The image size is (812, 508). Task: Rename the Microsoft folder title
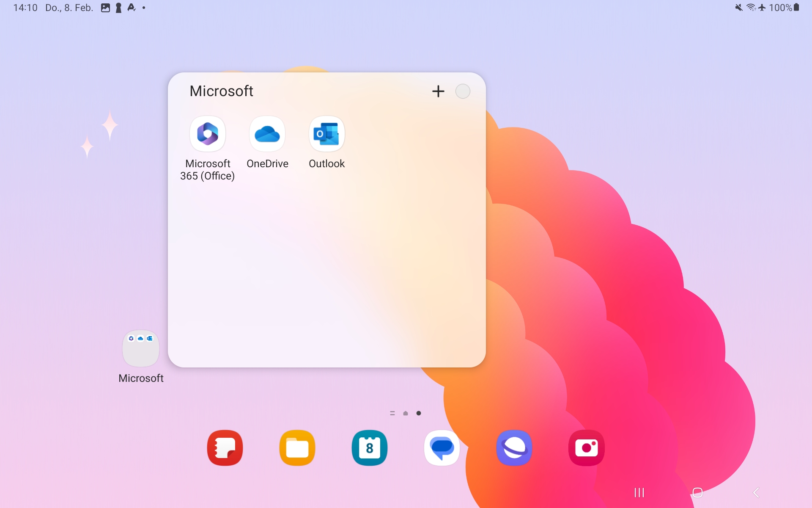point(221,91)
